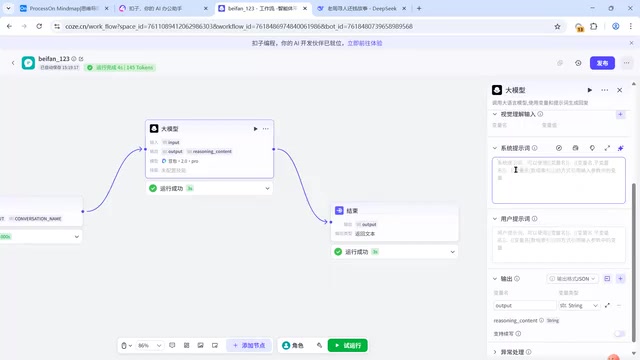Viewport: 640px width, 360px height.
Task: Bookmark this page with the star icon
Action: [x=557, y=27]
